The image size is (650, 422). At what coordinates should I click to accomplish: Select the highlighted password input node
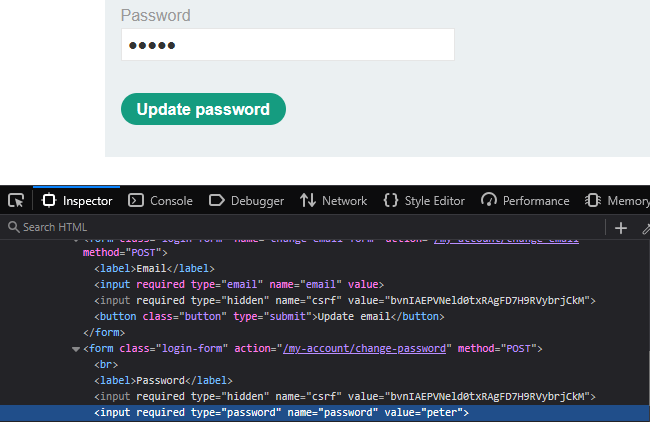point(325,413)
